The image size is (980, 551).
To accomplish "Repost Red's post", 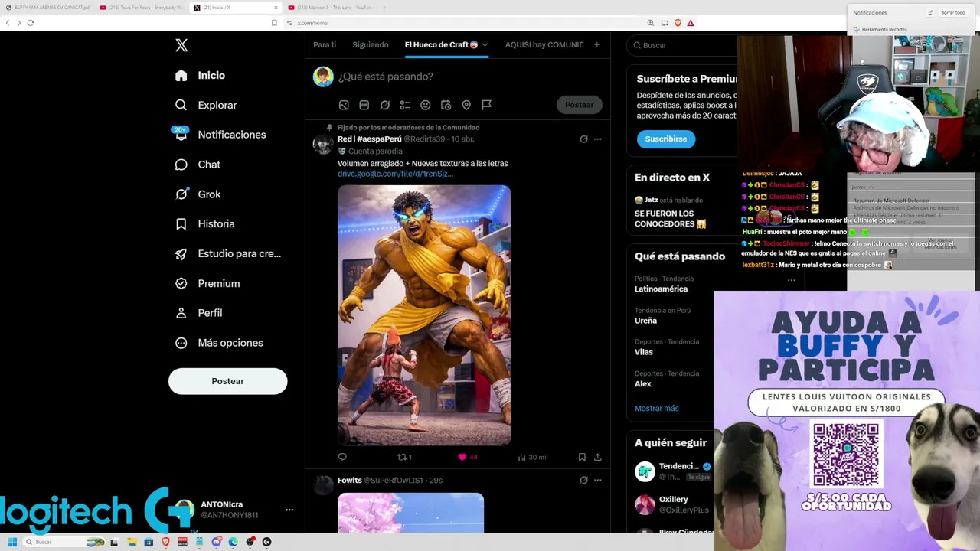I will point(404,457).
